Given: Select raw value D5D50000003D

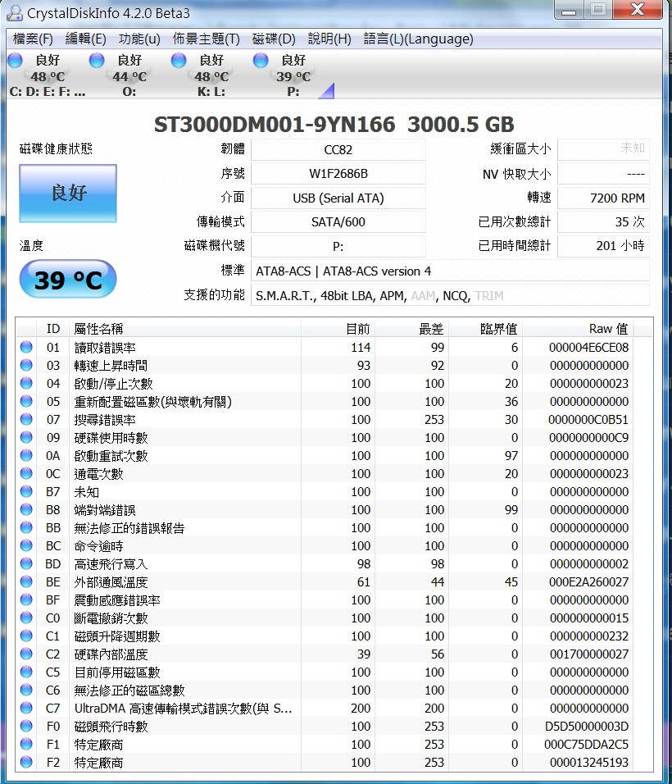Looking at the screenshot, I should coord(587,726).
